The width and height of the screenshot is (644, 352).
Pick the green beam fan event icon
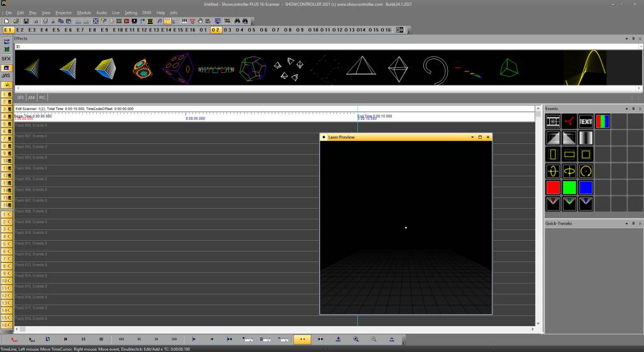point(569,203)
